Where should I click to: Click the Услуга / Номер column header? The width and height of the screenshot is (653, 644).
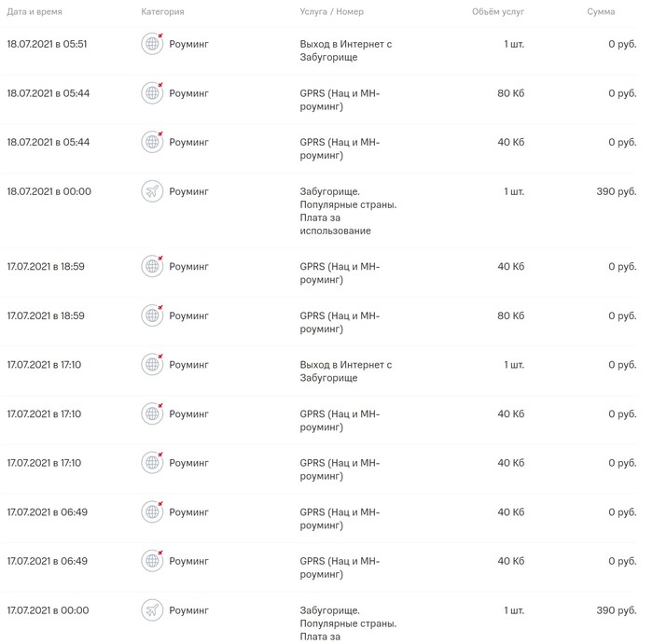(x=331, y=11)
